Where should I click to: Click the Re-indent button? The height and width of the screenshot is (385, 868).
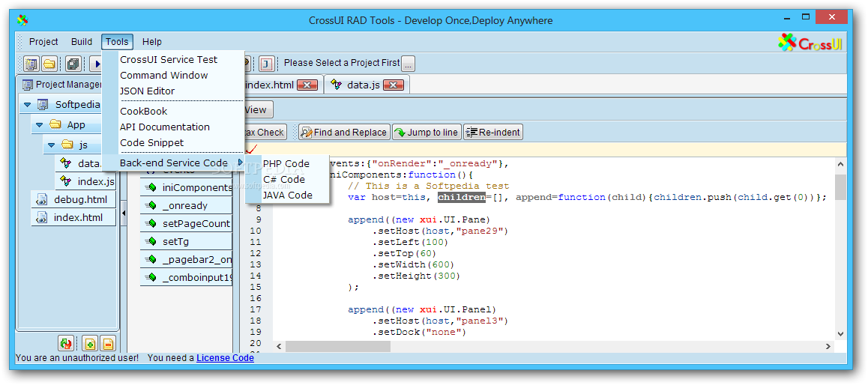click(493, 133)
